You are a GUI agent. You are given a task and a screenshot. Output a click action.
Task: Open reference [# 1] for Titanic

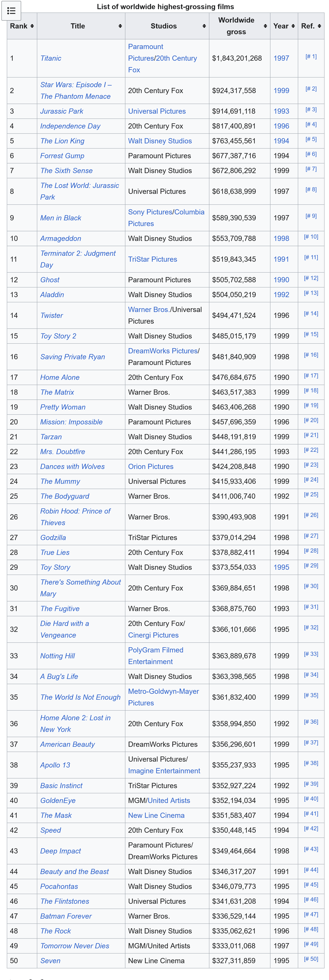pyautogui.click(x=311, y=57)
